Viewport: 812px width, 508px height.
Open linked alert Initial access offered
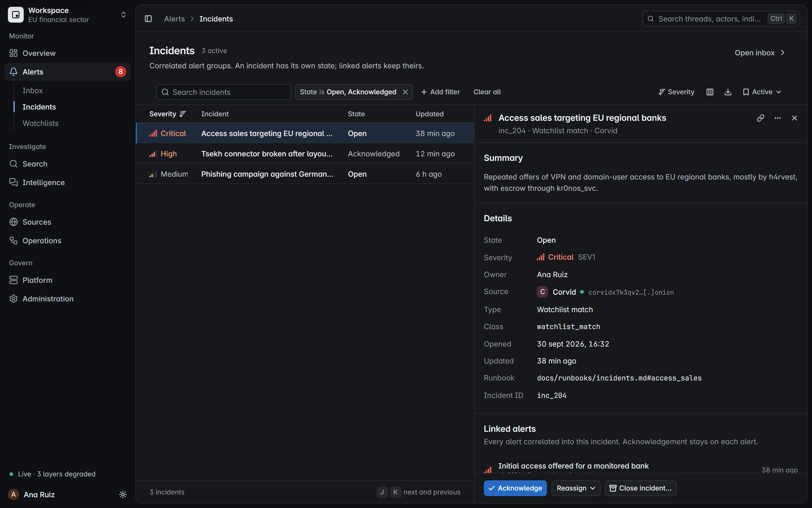(x=641, y=467)
